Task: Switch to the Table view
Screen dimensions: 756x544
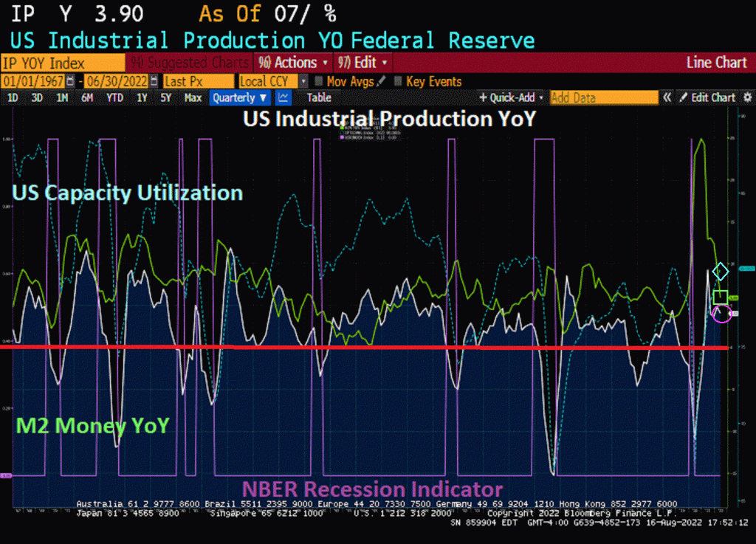Action: pos(319,97)
